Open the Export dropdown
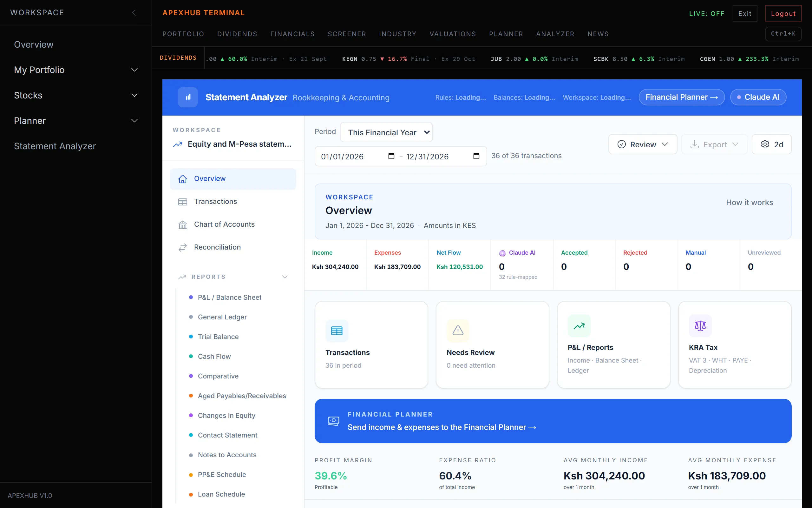Image resolution: width=812 pixels, height=508 pixels. [714, 144]
